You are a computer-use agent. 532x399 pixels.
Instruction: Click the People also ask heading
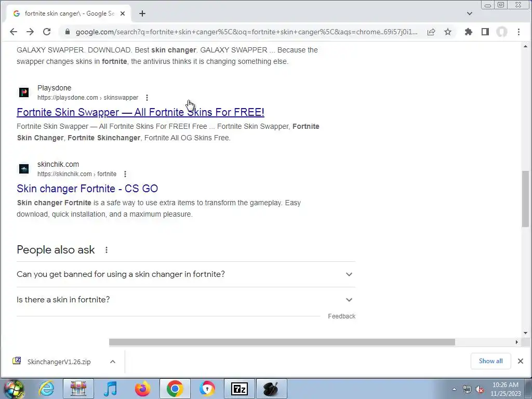56,250
